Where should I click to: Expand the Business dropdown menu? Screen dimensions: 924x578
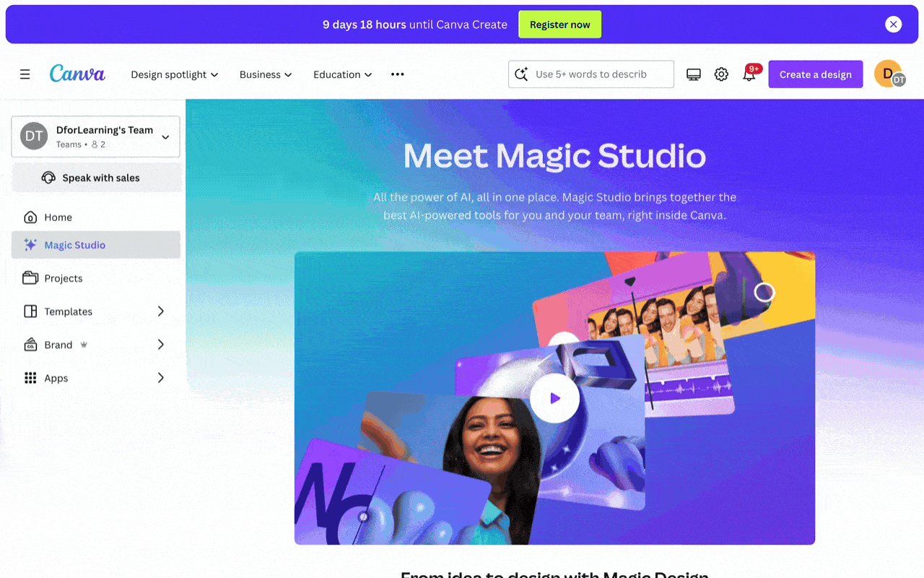click(x=266, y=74)
